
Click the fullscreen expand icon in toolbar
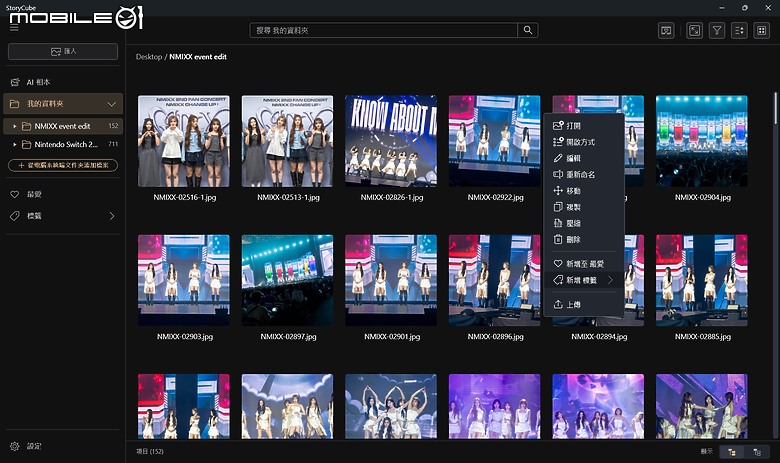tap(694, 31)
